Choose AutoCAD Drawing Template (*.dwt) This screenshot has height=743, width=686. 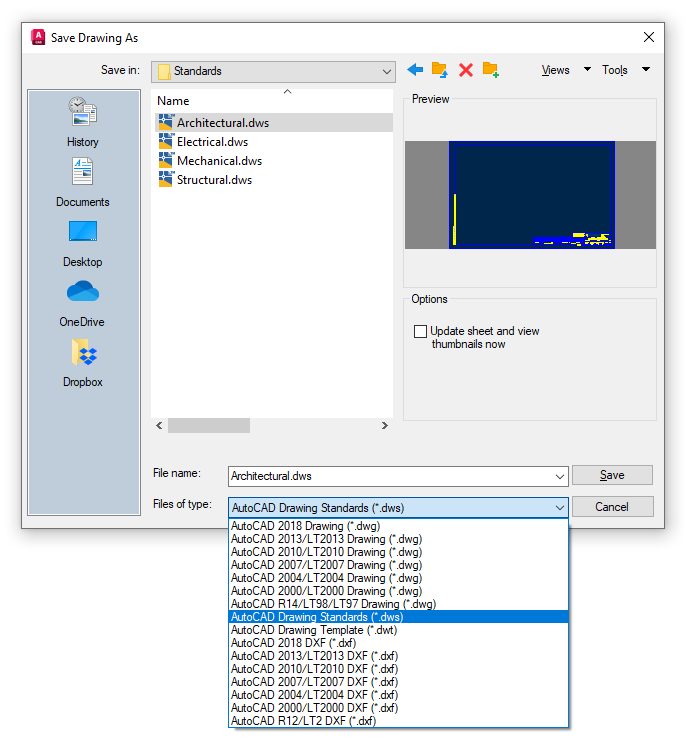398,630
